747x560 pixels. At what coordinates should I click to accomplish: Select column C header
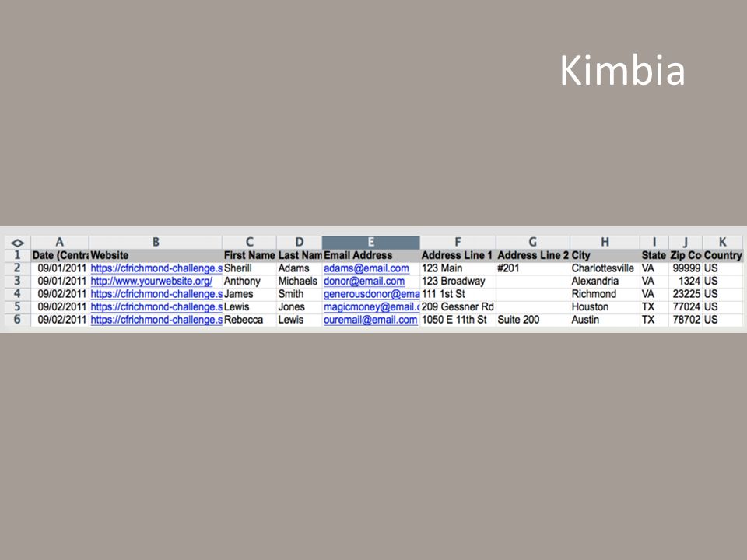[249, 243]
